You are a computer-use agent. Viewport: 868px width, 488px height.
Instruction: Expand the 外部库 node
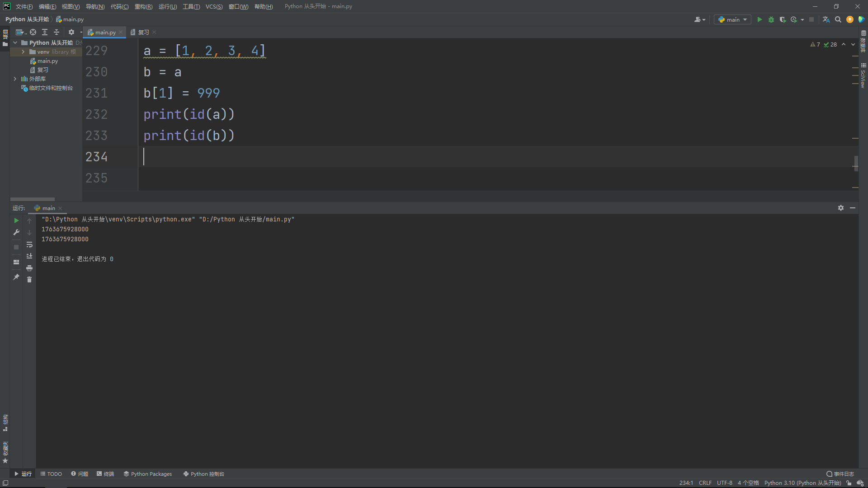pos(15,79)
